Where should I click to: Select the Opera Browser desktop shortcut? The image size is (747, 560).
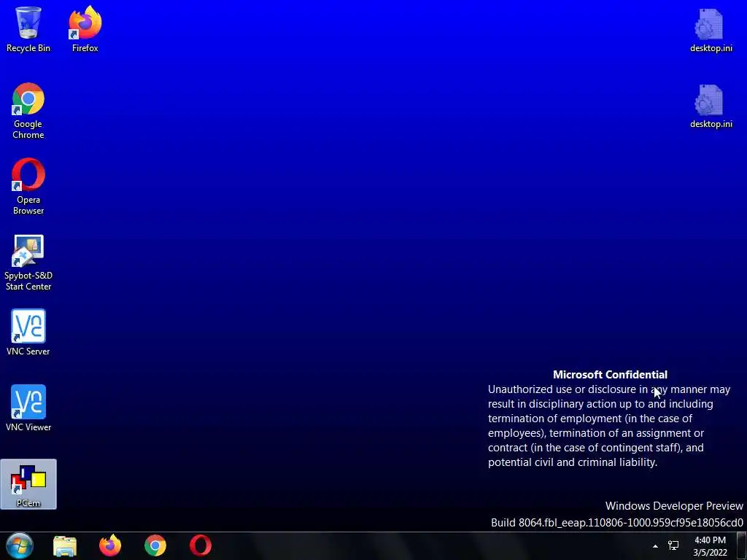coord(28,187)
